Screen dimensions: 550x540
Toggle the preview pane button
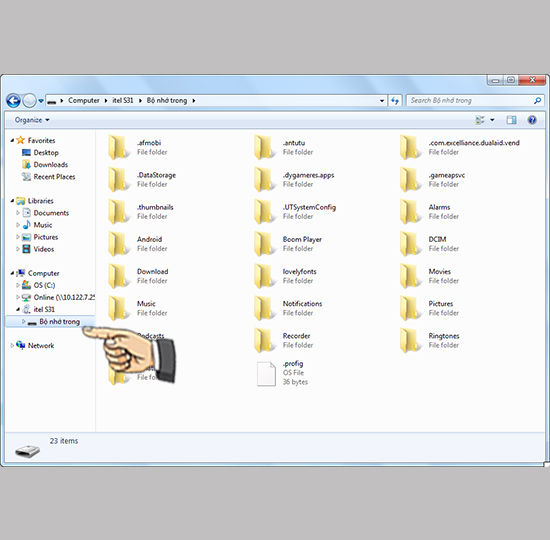[x=511, y=120]
